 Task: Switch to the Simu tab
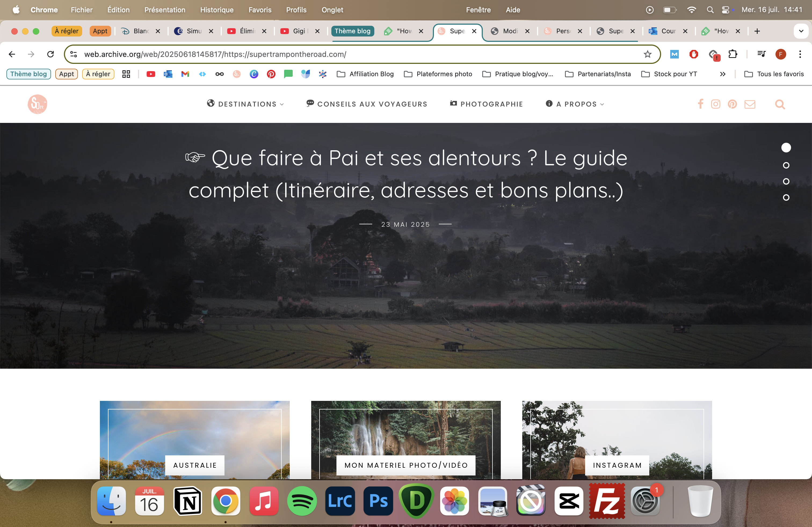point(193,31)
